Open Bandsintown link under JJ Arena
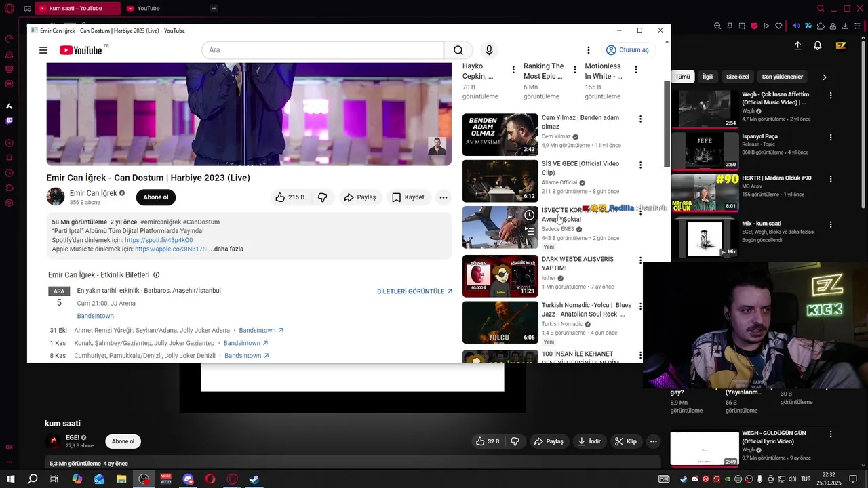868x488 pixels. click(x=95, y=316)
